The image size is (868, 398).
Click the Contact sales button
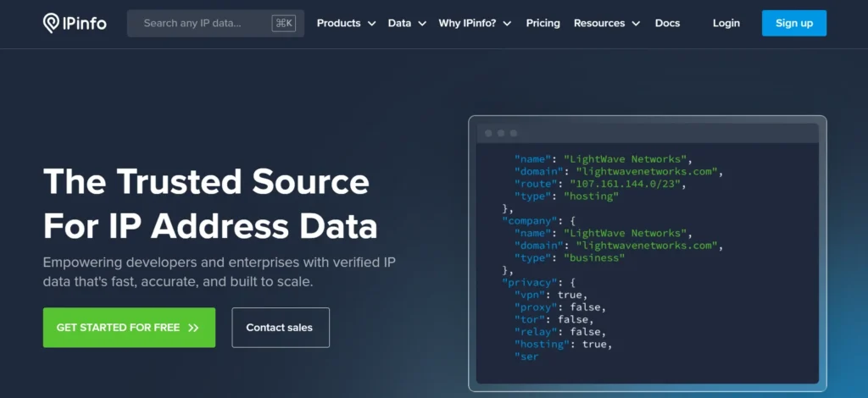click(x=280, y=328)
